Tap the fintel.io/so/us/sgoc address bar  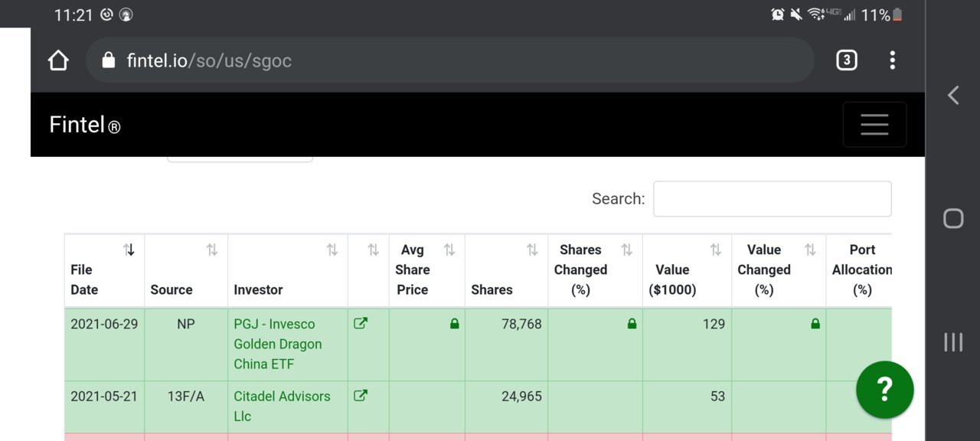click(x=449, y=60)
